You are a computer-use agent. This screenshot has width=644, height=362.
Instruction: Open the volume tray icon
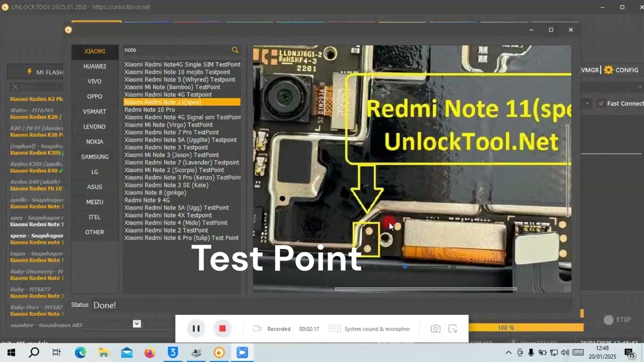click(565, 353)
